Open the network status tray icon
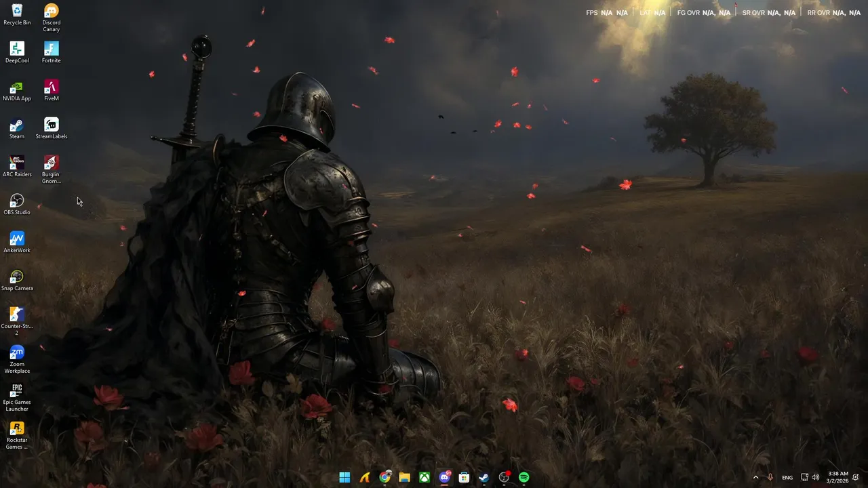868x488 pixels. 804,477
